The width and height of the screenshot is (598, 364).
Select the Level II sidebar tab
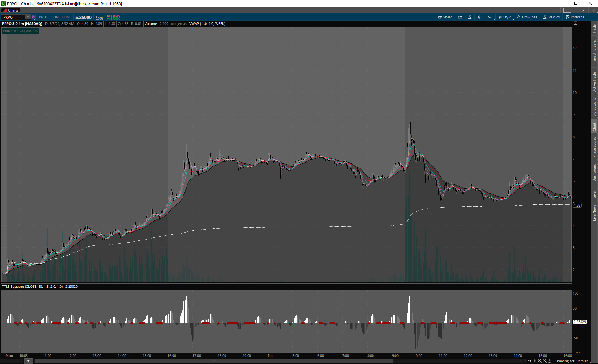pyautogui.click(x=594, y=193)
